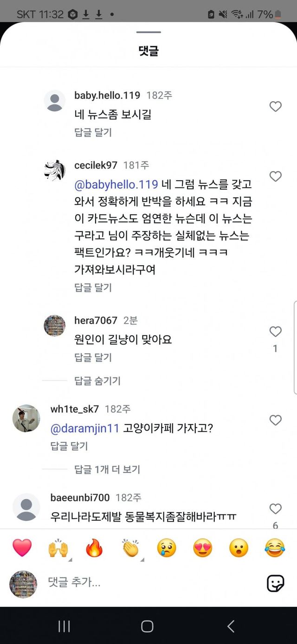Tap the red heart emoji reaction

tap(22, 548)
